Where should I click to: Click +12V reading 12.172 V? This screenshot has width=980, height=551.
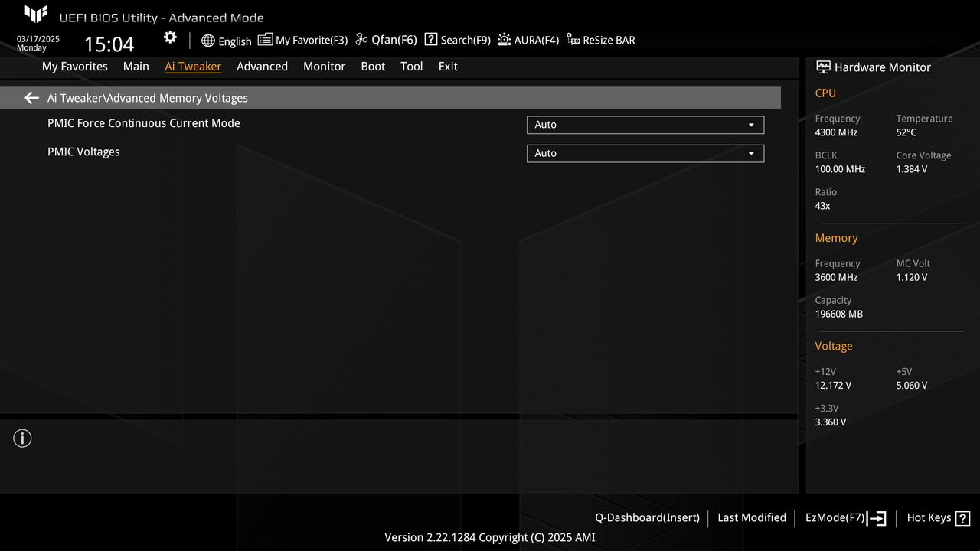[x=833, y=385]
